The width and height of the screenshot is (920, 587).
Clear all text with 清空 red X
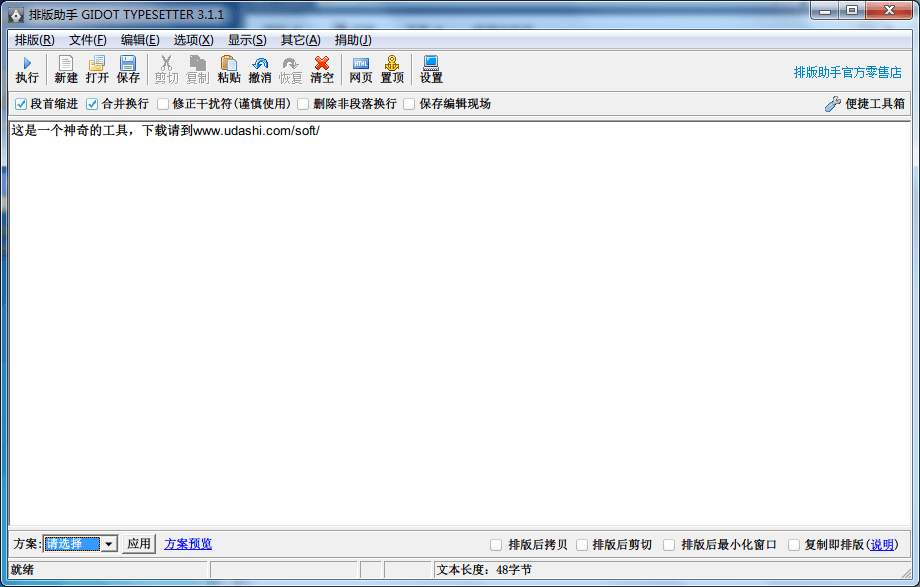click(x=322, y=70)
